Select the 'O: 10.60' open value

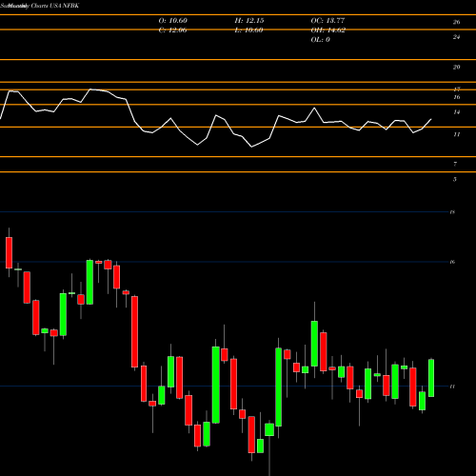173,21
